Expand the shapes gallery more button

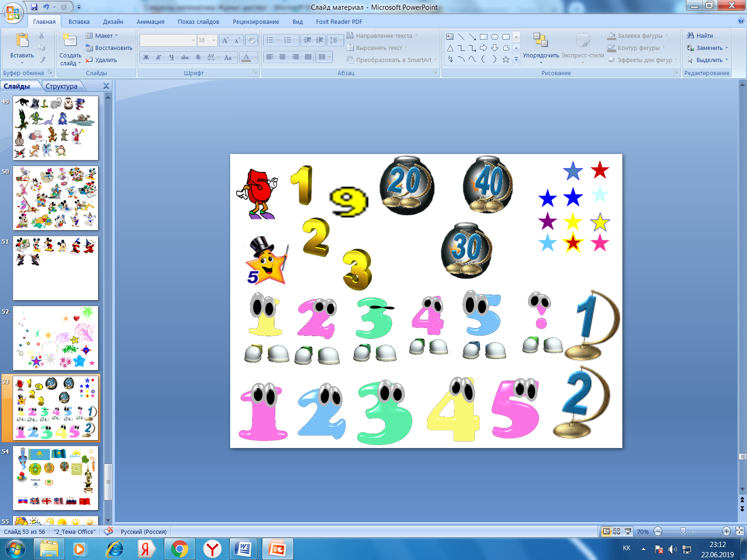click(516, 59)
